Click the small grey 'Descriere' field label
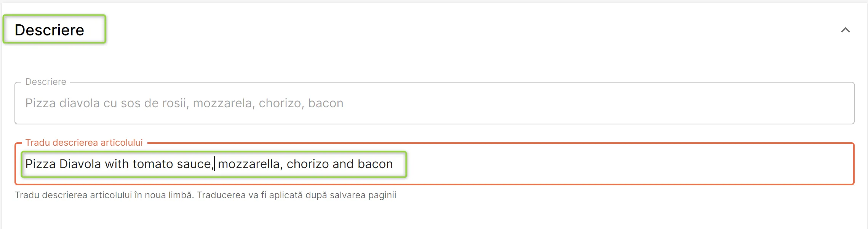Viewport: 868px width, 229px height. pyautogui.click(x=46, y=82)
